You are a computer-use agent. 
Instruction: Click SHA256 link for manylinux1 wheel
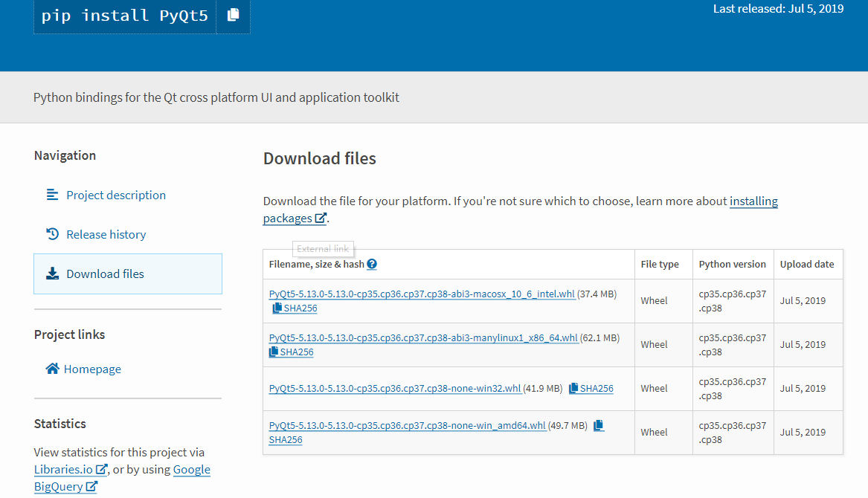click(297, 352)
